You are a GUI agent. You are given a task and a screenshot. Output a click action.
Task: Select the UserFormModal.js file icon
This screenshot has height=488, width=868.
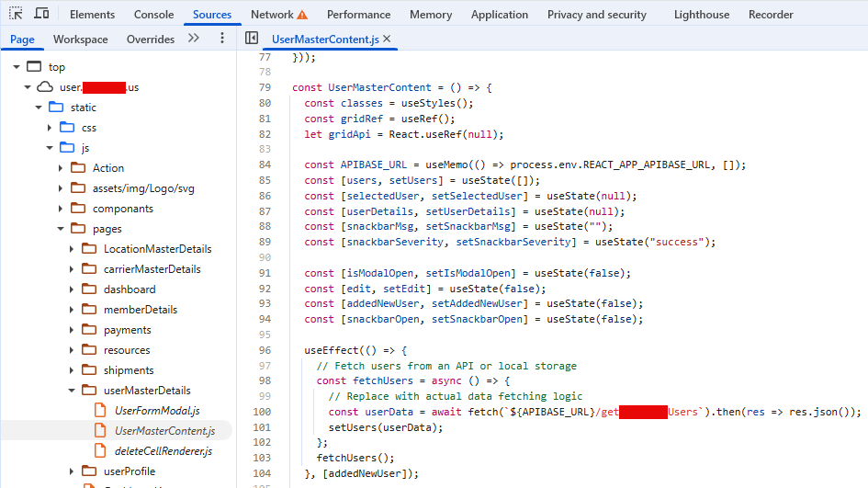click(x=99, y=411)
